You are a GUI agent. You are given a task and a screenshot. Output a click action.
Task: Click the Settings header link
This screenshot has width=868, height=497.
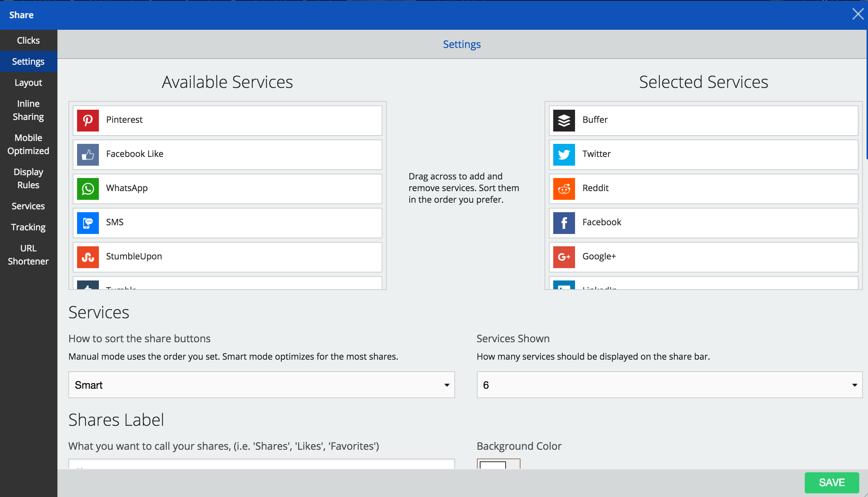(462, 44)
